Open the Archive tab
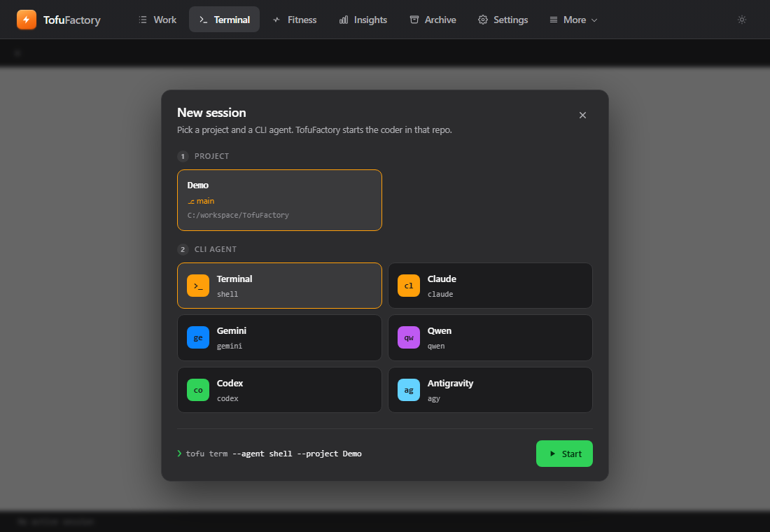The width and height of the screenshot is (770, 532). [x=433, y=20]
